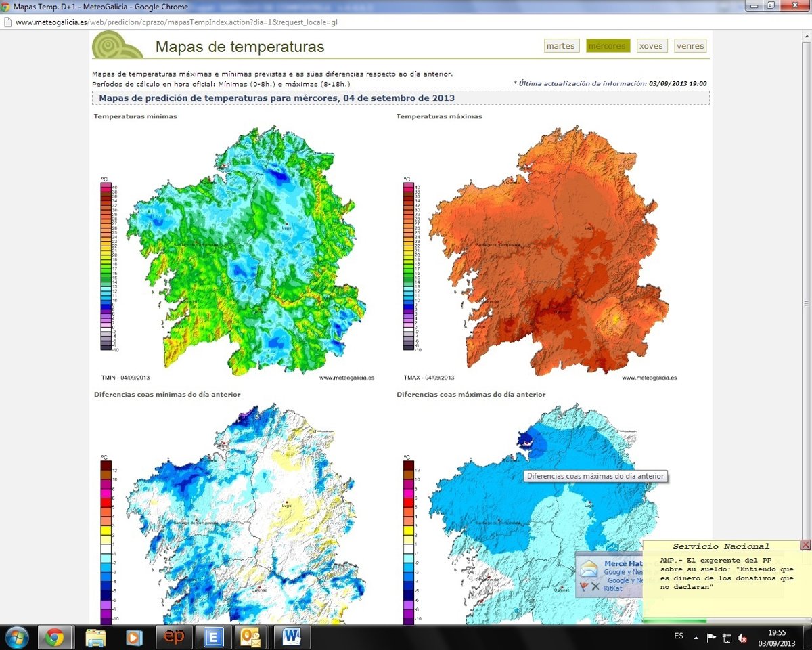Click the Temperaturas máximas map
The height and width of the screenshot is (650, 812).
(548, 251)
